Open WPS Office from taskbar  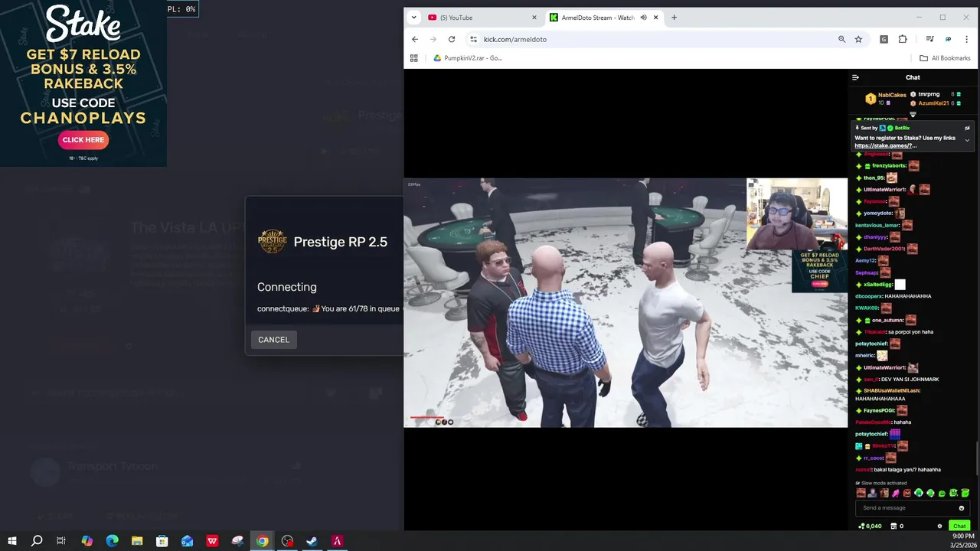[212, 541]
